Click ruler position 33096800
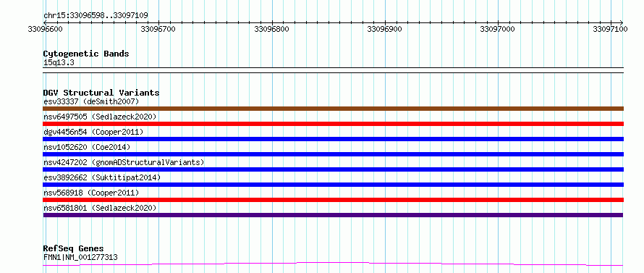 pos(271,29)
